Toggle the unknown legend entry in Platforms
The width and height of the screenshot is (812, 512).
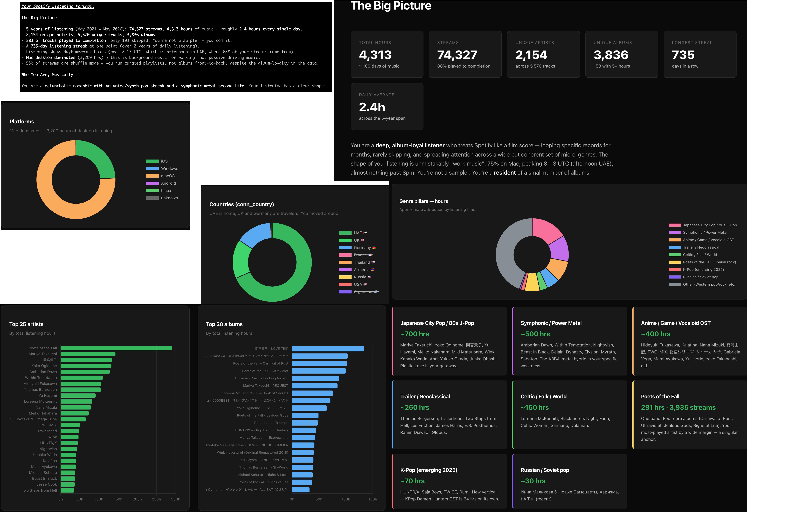point(162,198)
